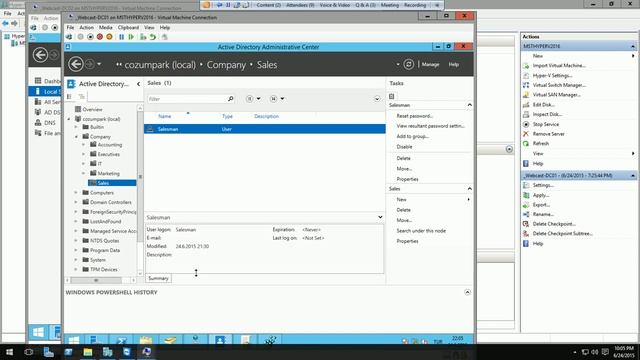Click the Ctrl+Alt+Del VM toolbar icon

click(69, 37)
